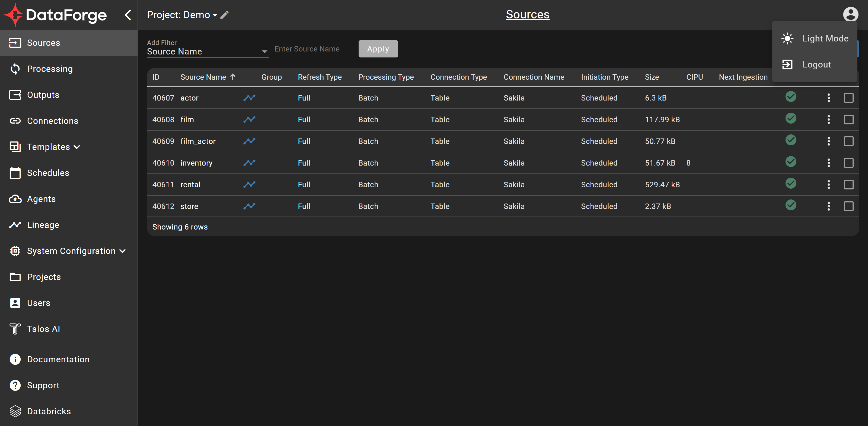Open lineage graph icon for store

249,206
